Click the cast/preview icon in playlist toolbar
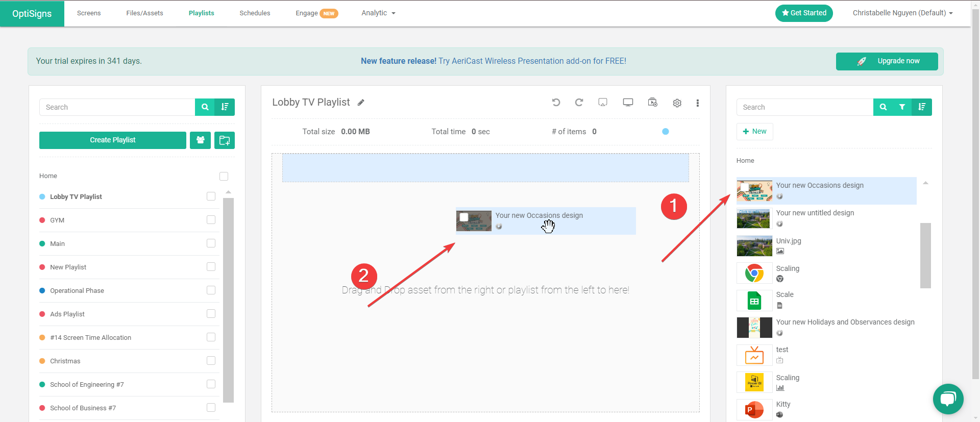The height and width of the screenshot is (422, 980). (x=603, y=103)
